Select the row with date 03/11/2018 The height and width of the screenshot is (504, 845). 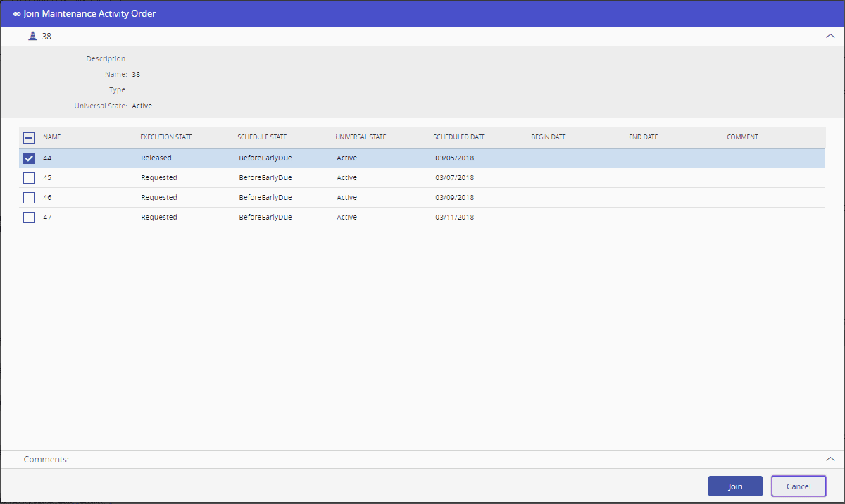coord(454,218)
